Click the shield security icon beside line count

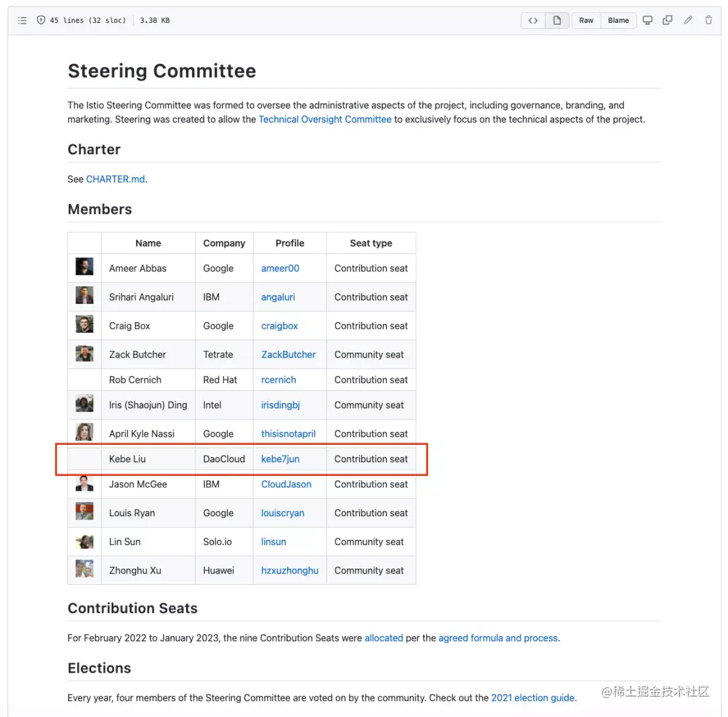[41, 20]
